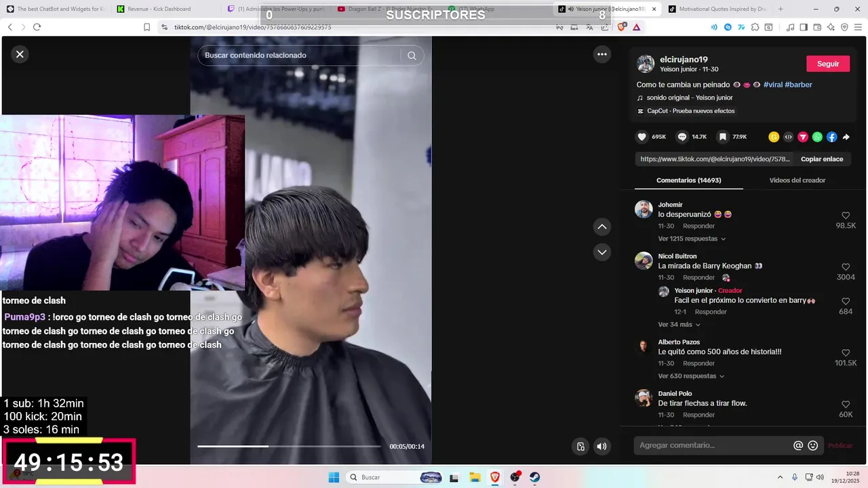
Task: Open elcirujano19 profile avatar
Action: (x=646, y=64)
